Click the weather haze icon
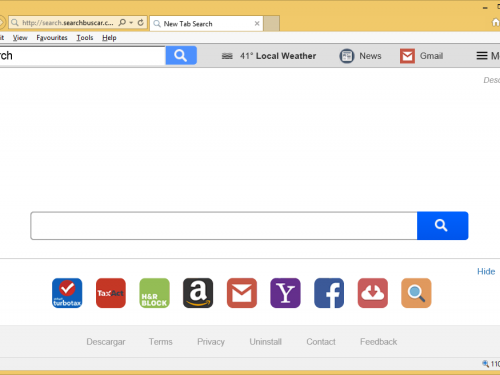 click(227, 56)
